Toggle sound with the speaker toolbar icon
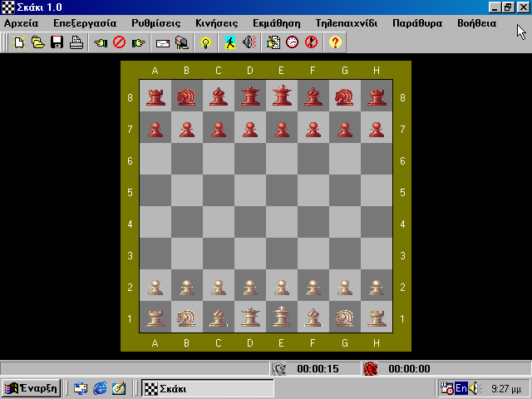The image size is (532, 399). point(249,42)
